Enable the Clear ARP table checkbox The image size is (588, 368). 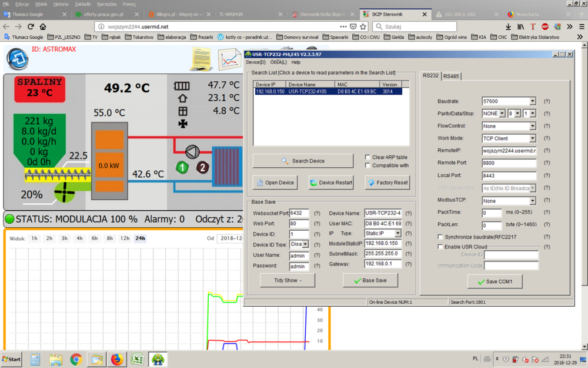click(367, 157)
